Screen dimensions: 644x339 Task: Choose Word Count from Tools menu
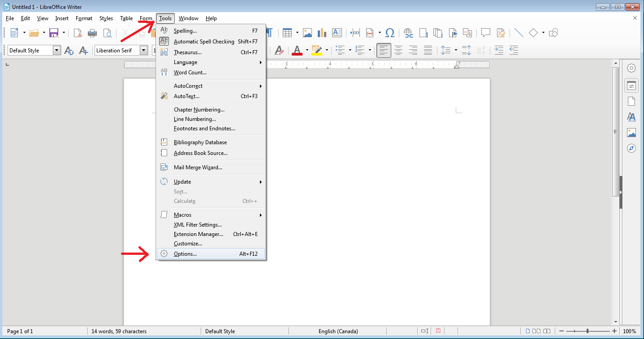[x=211, y=73]
